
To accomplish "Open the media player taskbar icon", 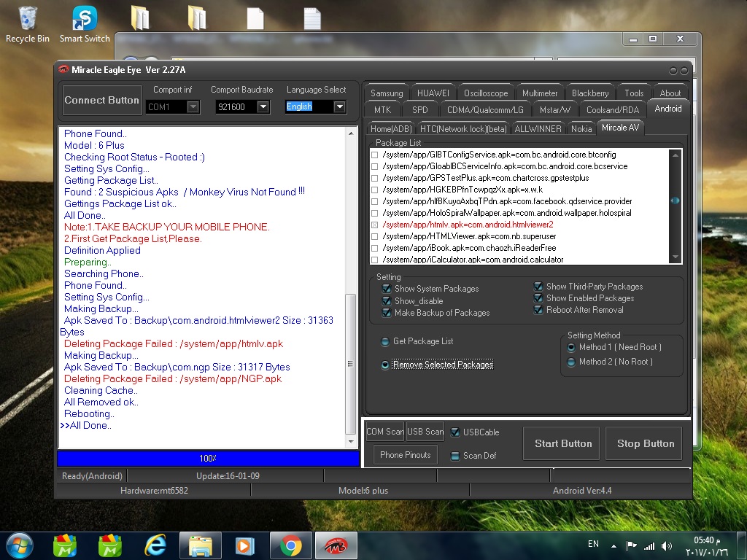I will pos(245,545).
